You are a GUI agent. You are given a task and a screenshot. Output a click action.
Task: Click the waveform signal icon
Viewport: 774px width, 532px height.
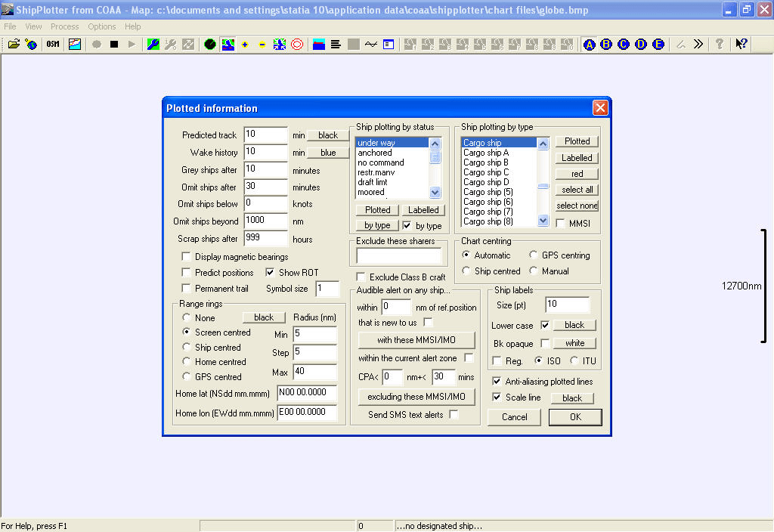pyautogui.click(x=370, y=45)
